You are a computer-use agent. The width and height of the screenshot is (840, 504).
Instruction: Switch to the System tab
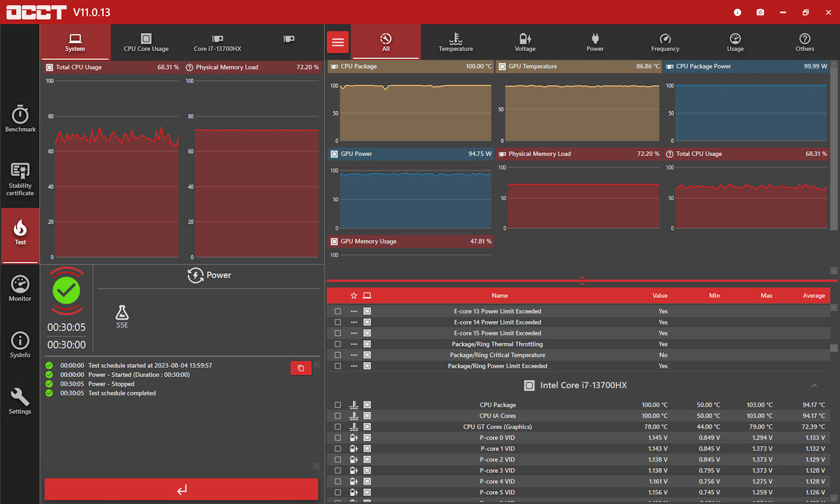[x=75, y=42]
